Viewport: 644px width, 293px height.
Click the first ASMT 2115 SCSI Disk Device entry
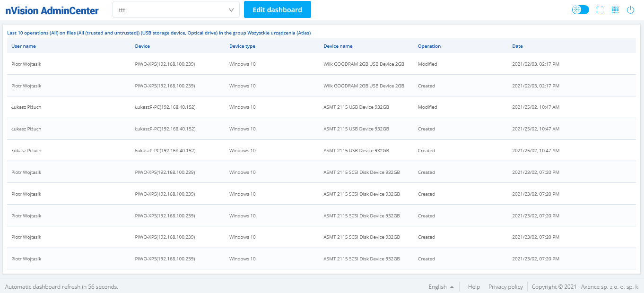(361, 172)
